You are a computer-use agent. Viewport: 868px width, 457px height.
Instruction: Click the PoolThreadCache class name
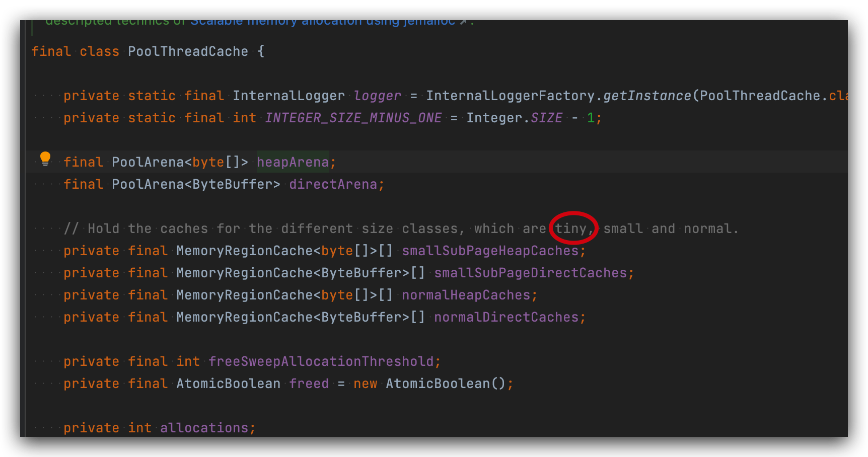[x=188, y=51]
